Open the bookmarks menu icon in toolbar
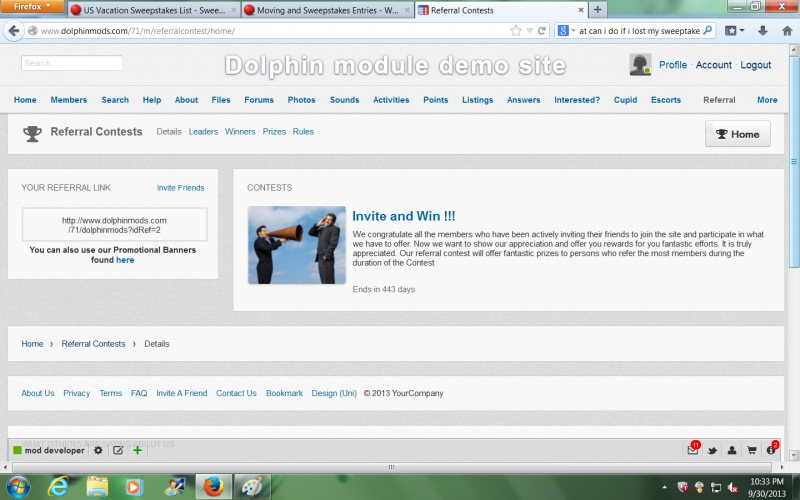Screen dimensions: 800x500 [734, 31]
